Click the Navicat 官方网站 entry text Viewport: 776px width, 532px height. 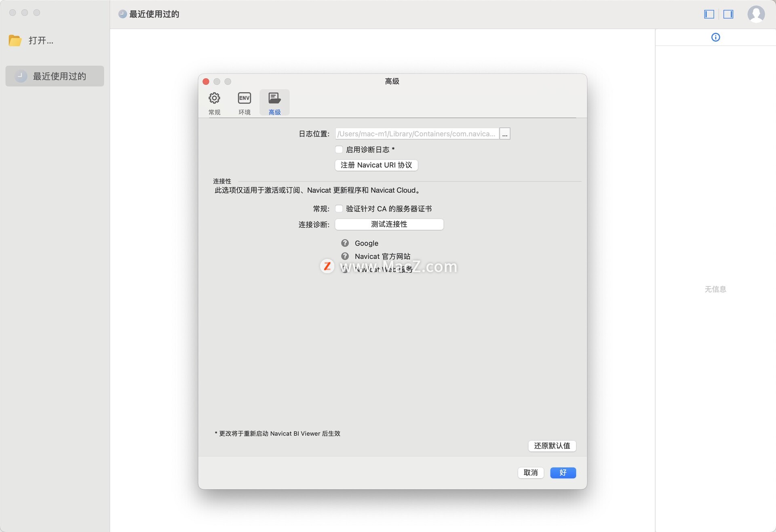pos(382,257)
